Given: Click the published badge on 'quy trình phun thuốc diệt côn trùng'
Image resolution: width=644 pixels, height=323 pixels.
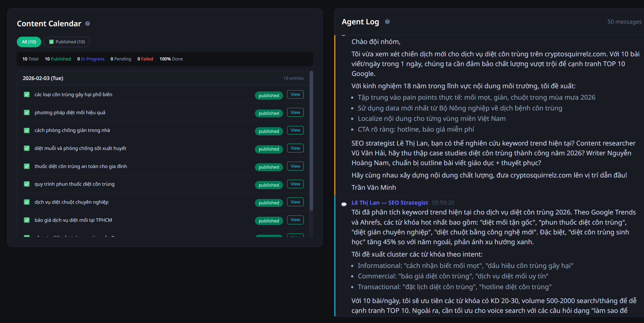Looking at the screenshot, I should pos(268,185).
